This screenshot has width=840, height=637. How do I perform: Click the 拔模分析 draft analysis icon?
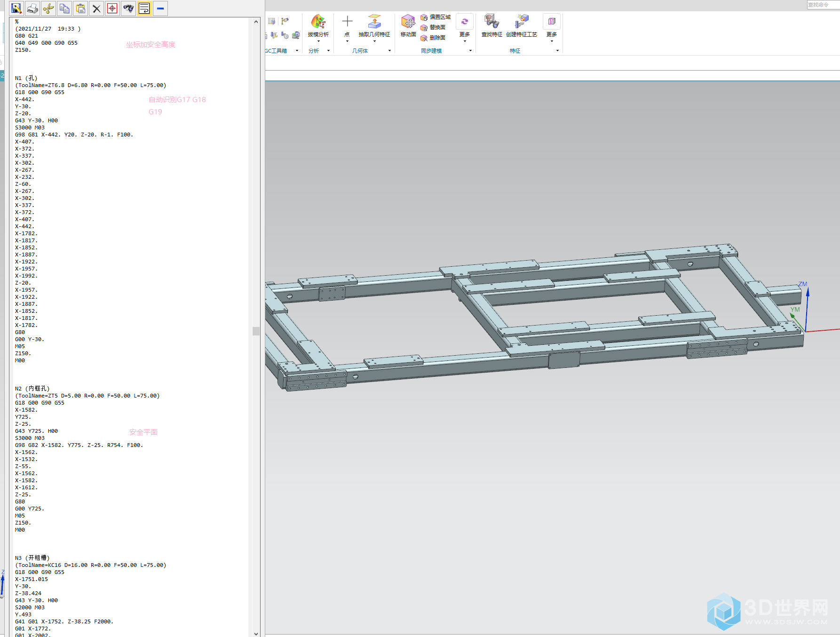tap(318, 22)
